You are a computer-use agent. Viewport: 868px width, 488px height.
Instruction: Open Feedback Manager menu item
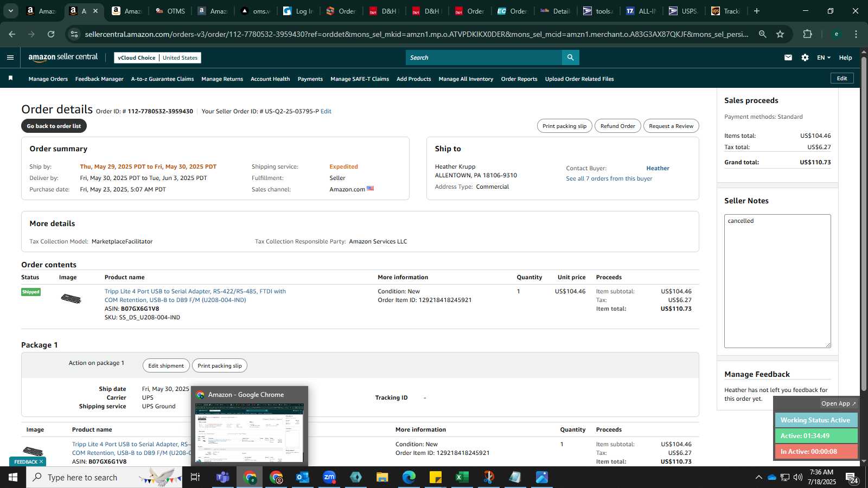[x=99, y=79]
